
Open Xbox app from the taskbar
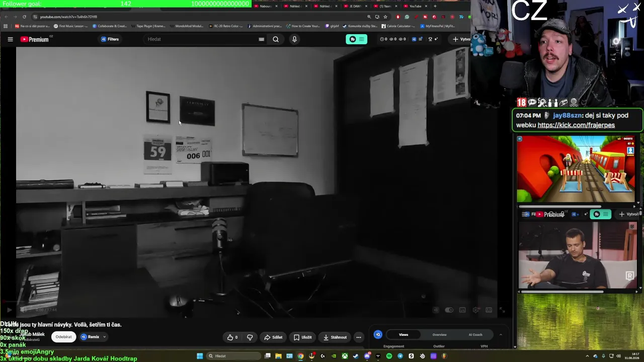coord(345,356)
